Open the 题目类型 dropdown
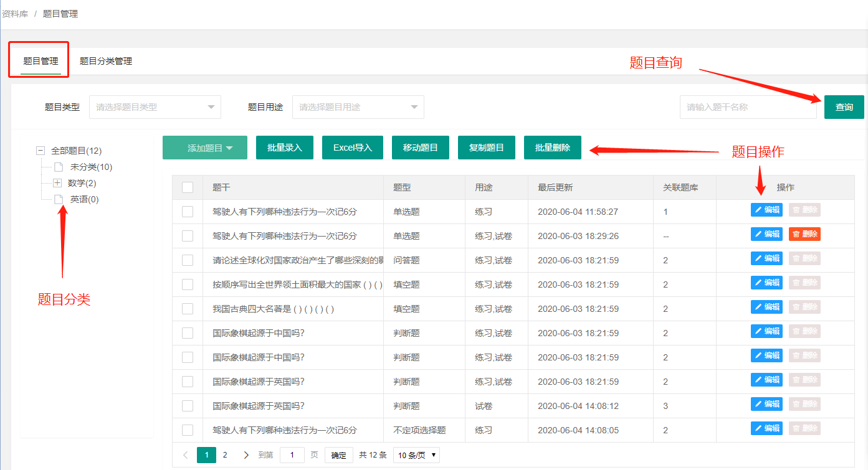The width and height of the screenshot is (868, 470). pos(155,107)
